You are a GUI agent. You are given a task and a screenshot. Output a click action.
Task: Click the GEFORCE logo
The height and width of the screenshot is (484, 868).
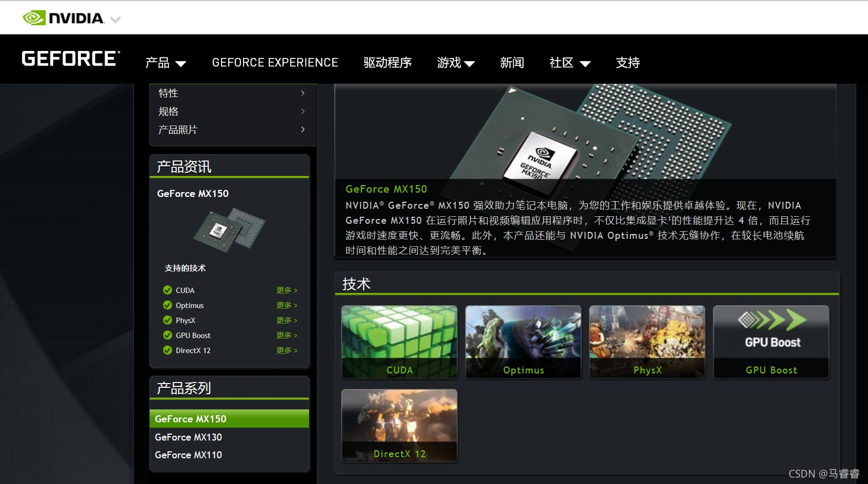pos(70,58)
